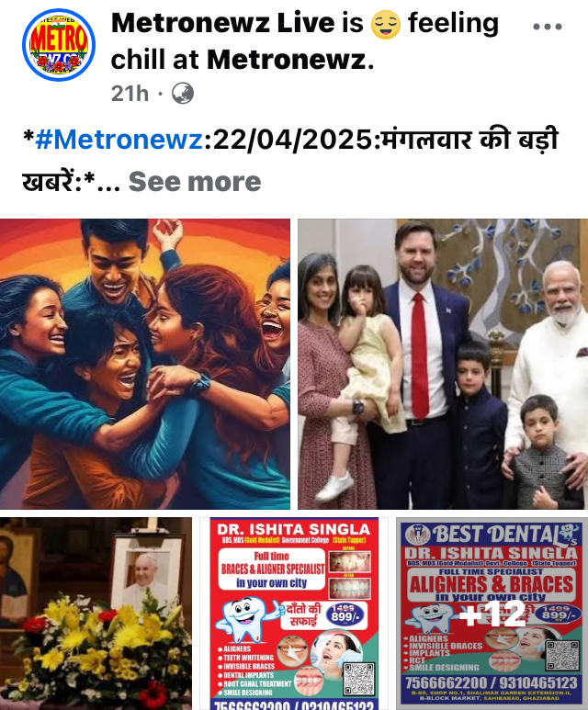Click the public globe privacy icon
Viewport: 588px width, 710px height.
point(183,94)
